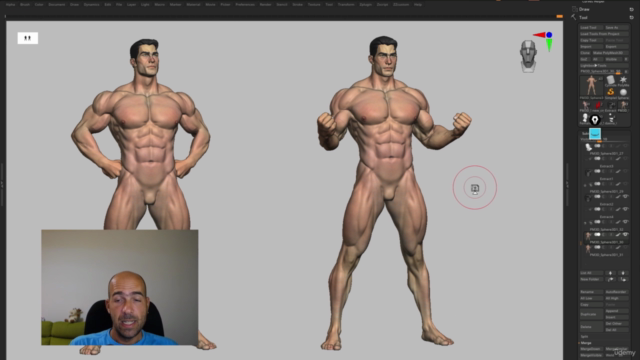Screen dimensions: 640x360
Task: Click the Load Tool button
Action: click(592, 27)
